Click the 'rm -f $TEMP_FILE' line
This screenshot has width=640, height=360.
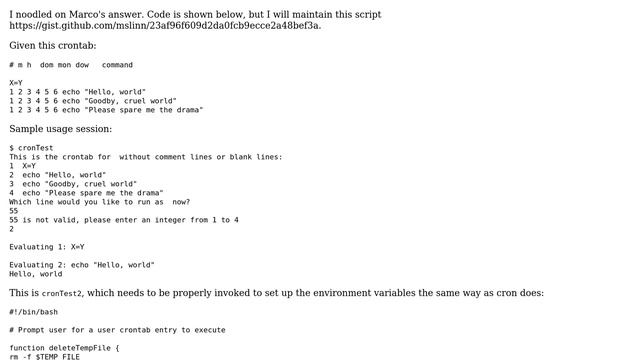[44, 356]
